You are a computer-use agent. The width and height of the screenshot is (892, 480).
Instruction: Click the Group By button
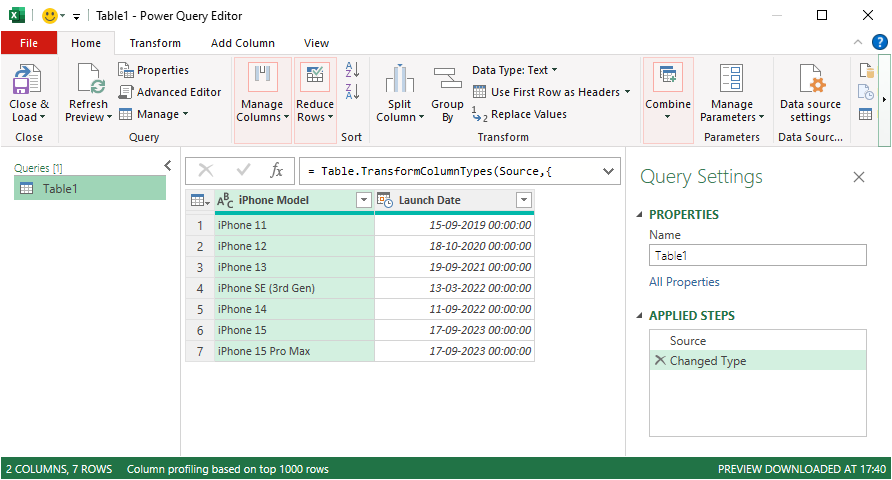[447, 94]
